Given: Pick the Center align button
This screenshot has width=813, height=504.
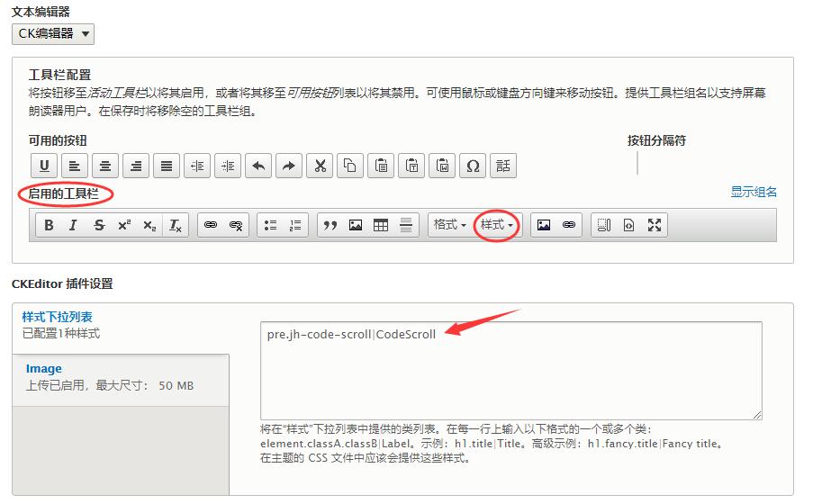Looking at the screenshot, I should (x=105, y=166).
